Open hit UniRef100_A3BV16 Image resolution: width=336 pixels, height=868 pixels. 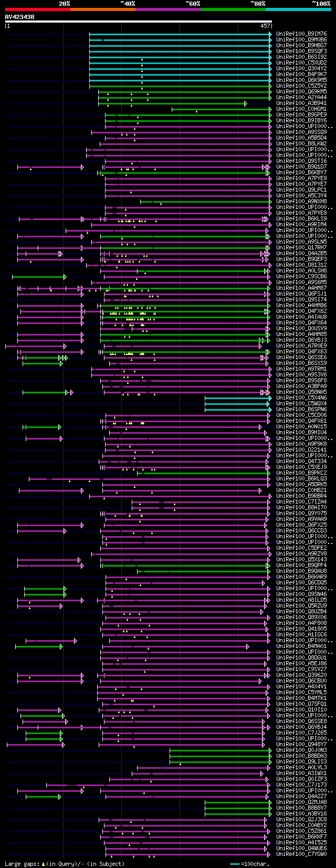point(301,814)
